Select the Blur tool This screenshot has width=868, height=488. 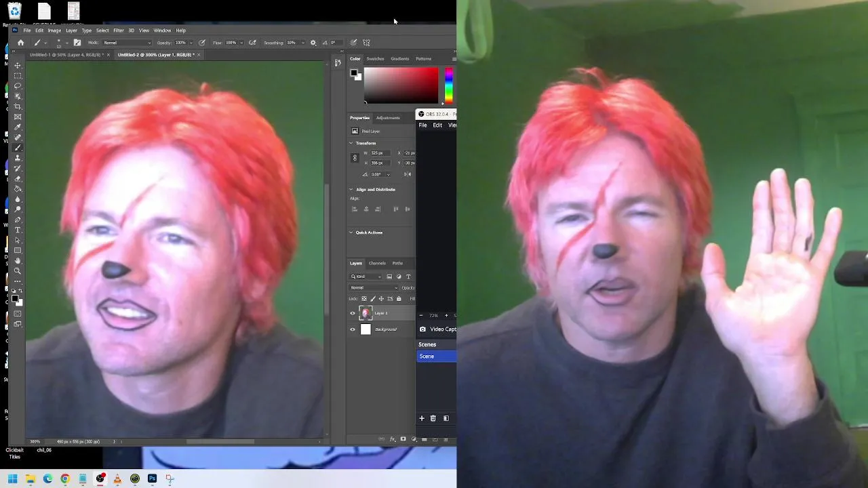pos(18,199)
